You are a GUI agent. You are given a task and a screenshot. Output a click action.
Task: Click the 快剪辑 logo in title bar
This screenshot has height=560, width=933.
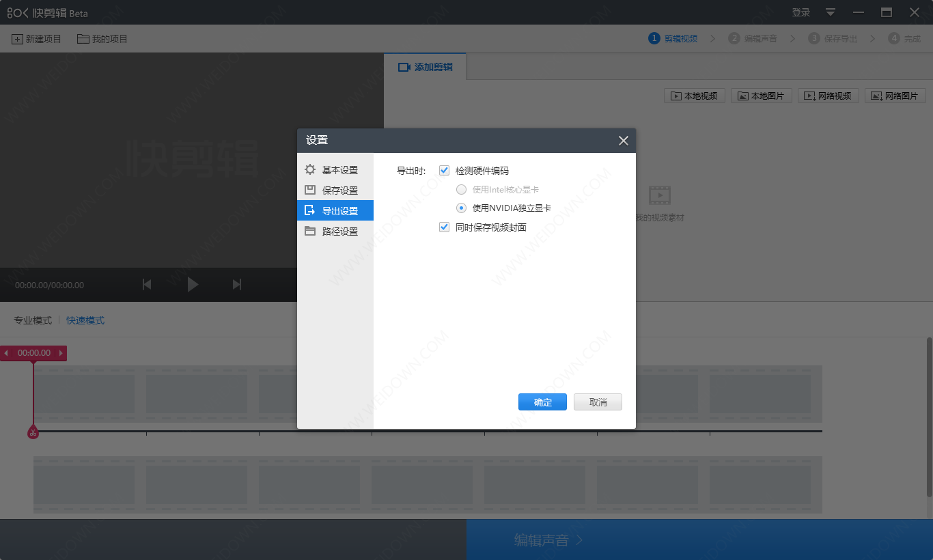[x=48, y=13]
